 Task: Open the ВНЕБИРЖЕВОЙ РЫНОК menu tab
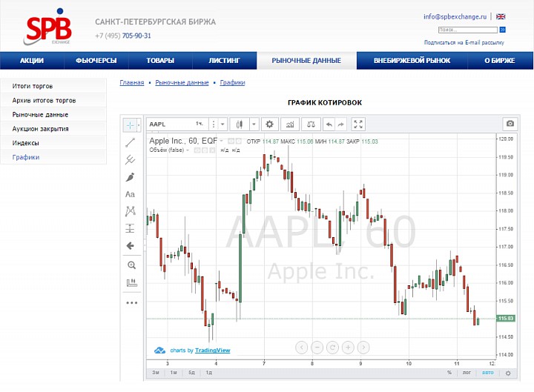[412, 61]
